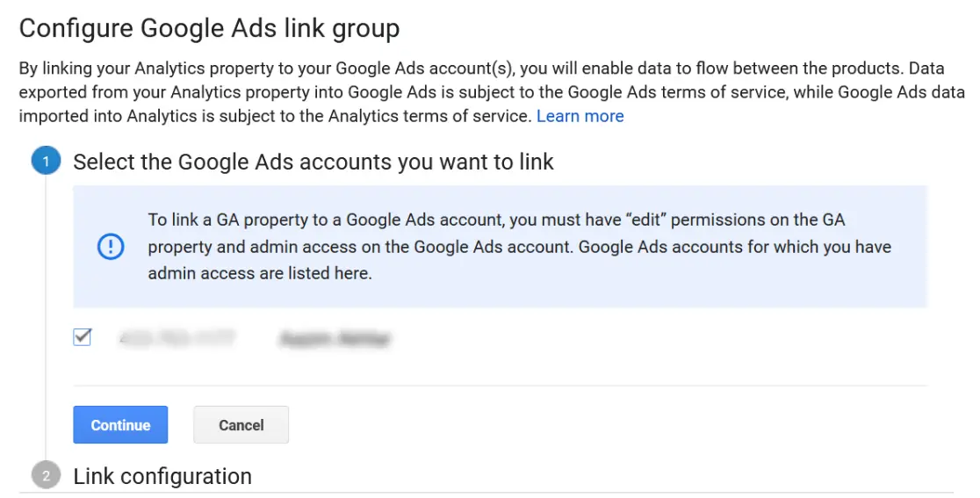Click the divider line above Continue button

click(x=500, y=386)
